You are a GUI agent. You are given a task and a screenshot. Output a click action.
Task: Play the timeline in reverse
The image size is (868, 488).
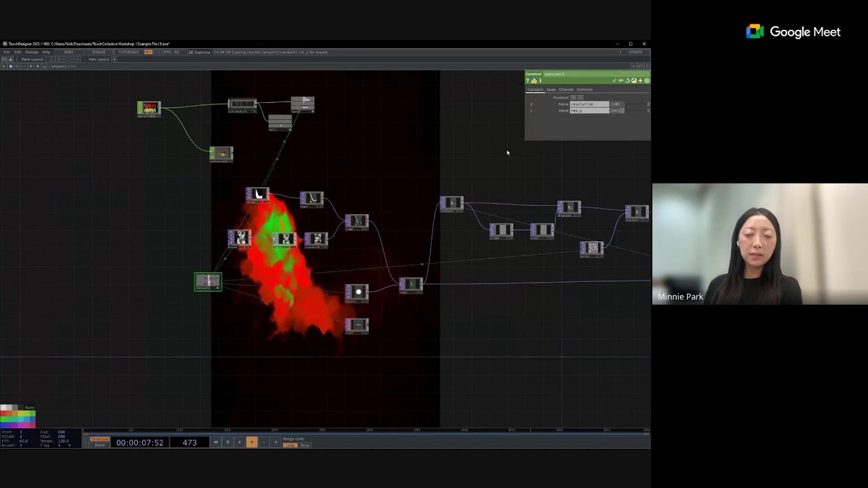[x=239, y=443]
